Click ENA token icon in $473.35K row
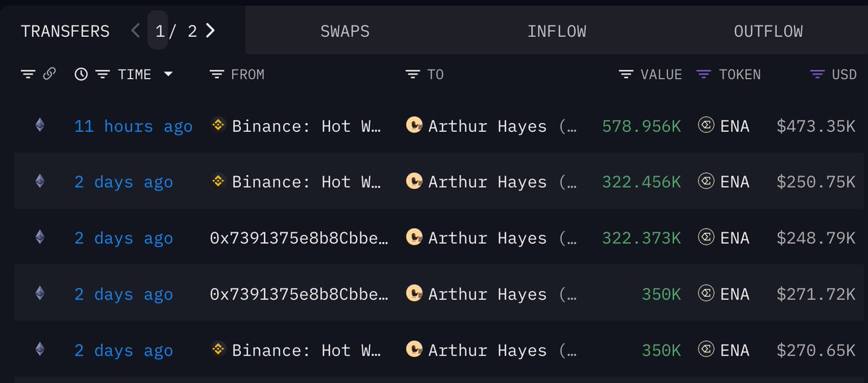Image resolution: width=868 pixels, height=383 pixels. [705, 125]
